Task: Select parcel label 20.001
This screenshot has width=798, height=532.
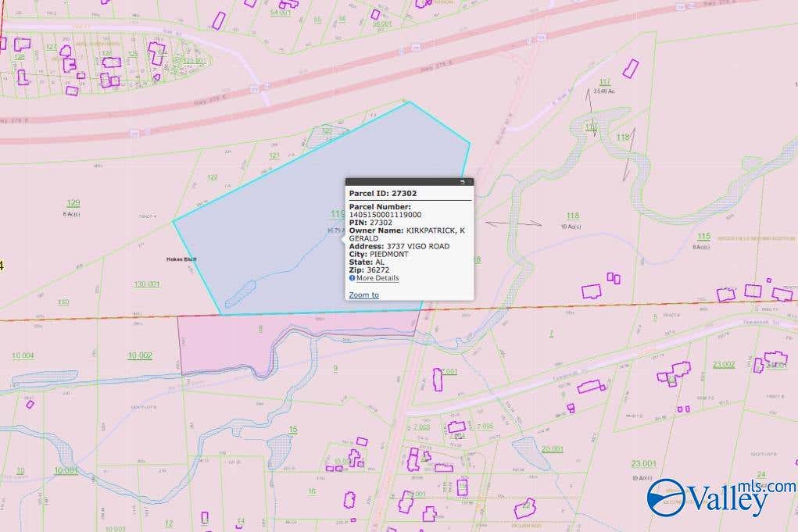Action: [552, 449]
